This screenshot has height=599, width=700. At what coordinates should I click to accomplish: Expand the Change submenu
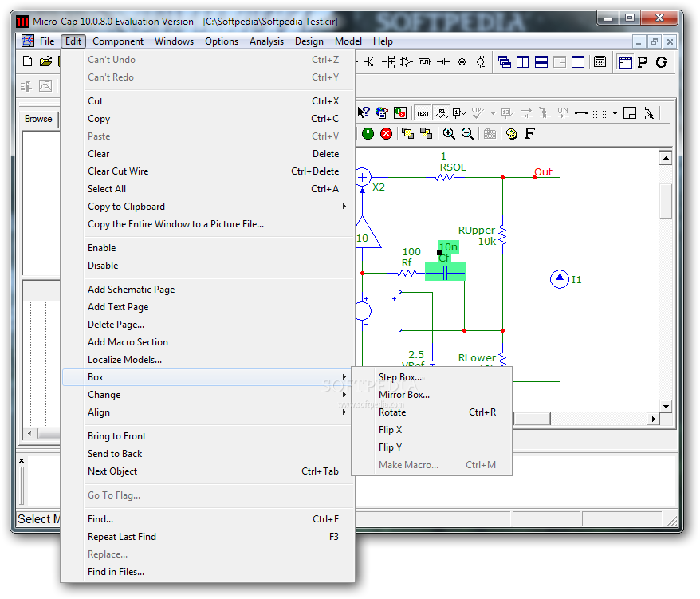pyautogui.click(x=207, y=395)
